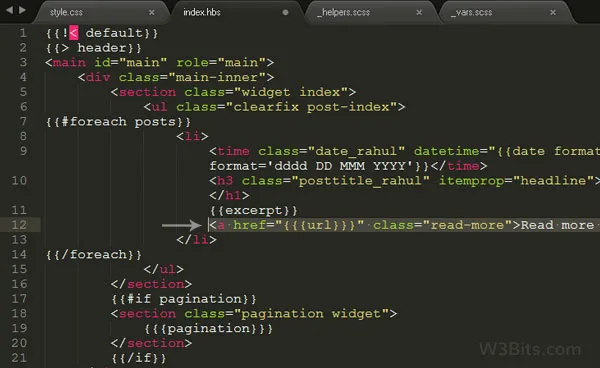Switch to the _vars.scss tab
This screenshot has height=368, width=600.
471,13
